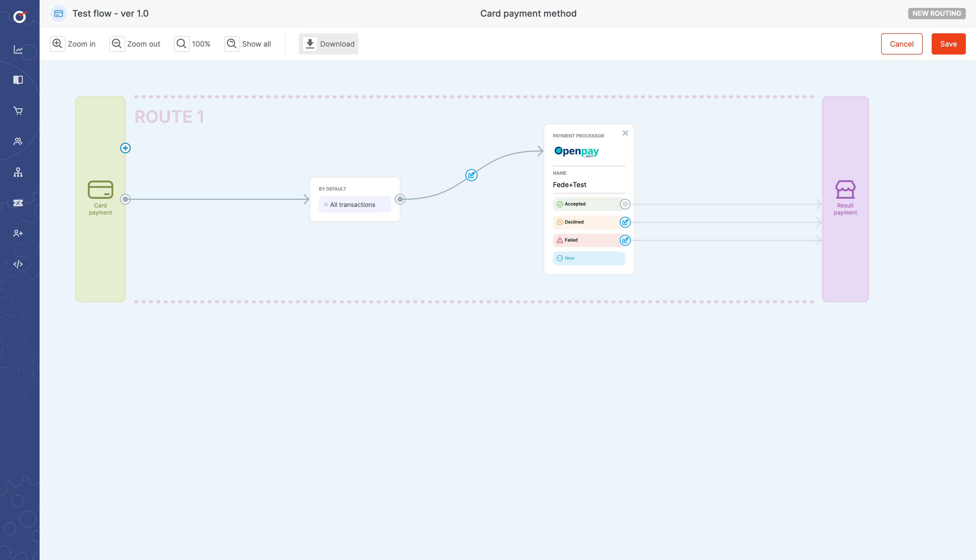Remove the Openpay payment processor card
The width and height of the screenshot is (976, 560).
(625, 133)
